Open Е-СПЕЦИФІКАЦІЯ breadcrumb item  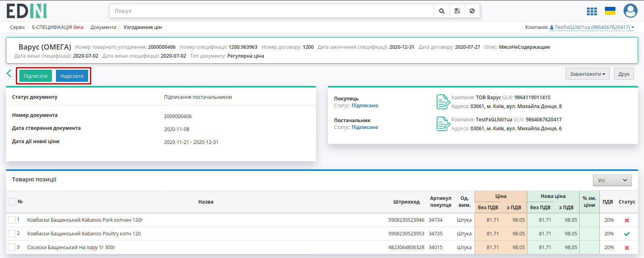pos(58,27)
